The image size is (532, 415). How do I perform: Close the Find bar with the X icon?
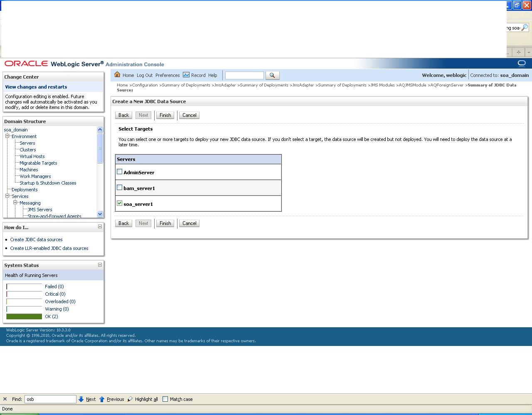pyautogui.click(x=5, y=399)
